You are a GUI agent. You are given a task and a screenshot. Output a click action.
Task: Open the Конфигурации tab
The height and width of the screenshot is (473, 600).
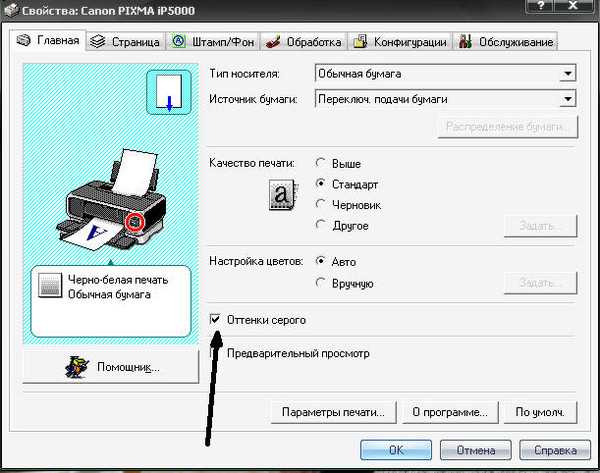tap(400, 41)
